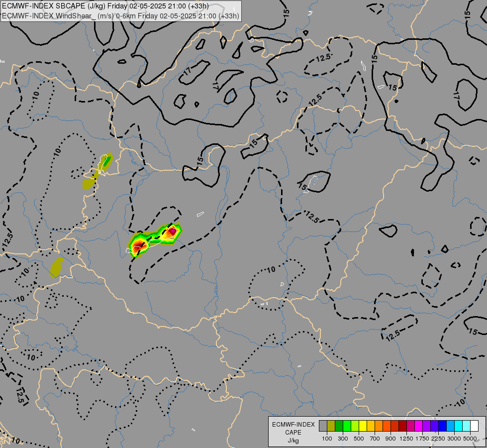Click the purple swatch after 1750
The image size is (487, 448).
tap(426, 426)
